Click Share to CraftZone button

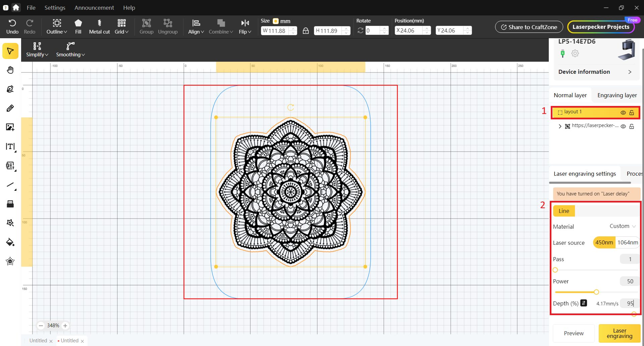pos(529,27)
